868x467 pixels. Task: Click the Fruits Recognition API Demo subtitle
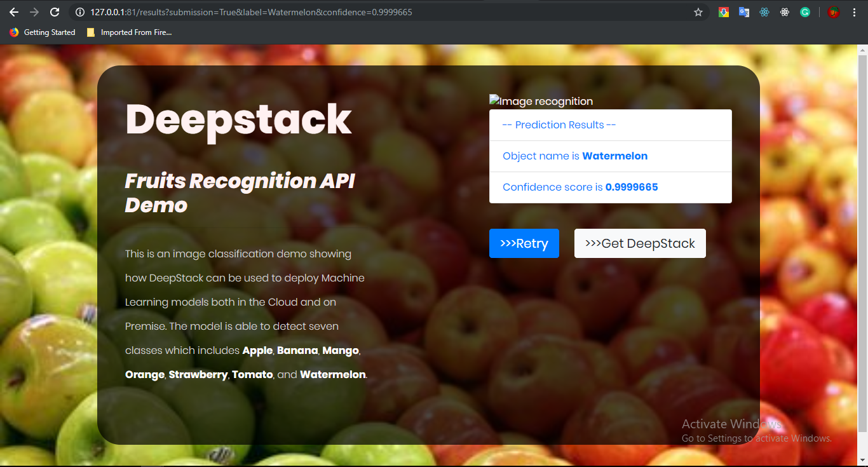(240, 193)
